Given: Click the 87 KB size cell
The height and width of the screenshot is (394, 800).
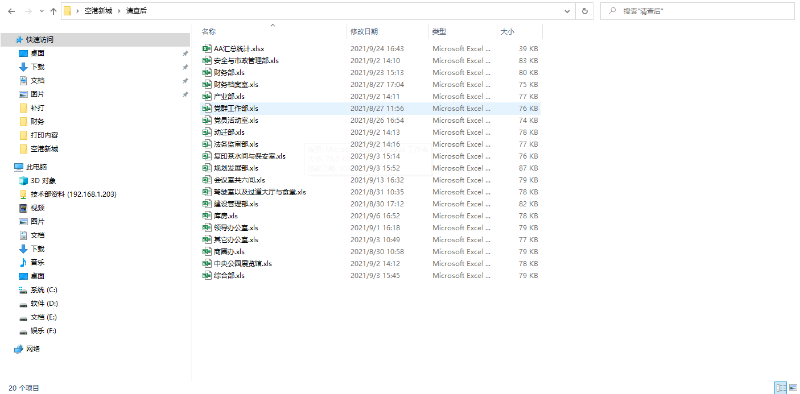Looking at the screenshot, I should coord(528,168).
